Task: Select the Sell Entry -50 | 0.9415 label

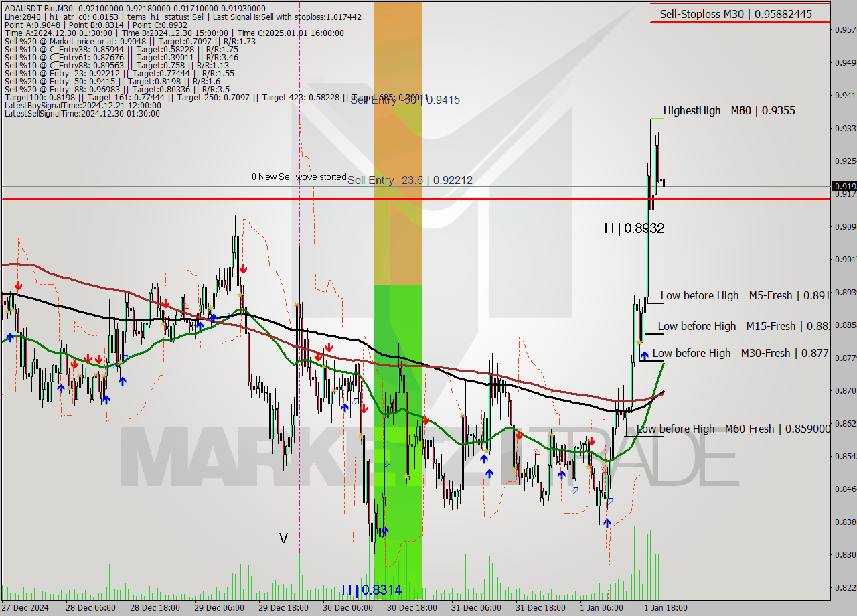Action: click(405, 100)
